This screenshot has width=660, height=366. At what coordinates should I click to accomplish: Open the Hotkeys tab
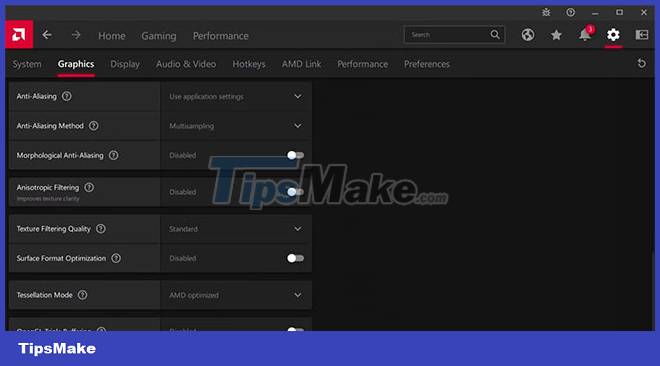click(249, 64)
